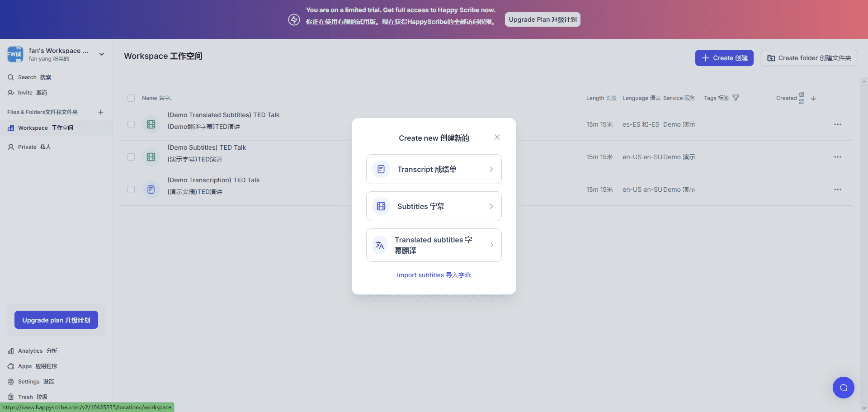The height and width of the screenshot is (412, 868).
Task: Click the Demo Subtitles film file icon
Action: tap(151, 157)
